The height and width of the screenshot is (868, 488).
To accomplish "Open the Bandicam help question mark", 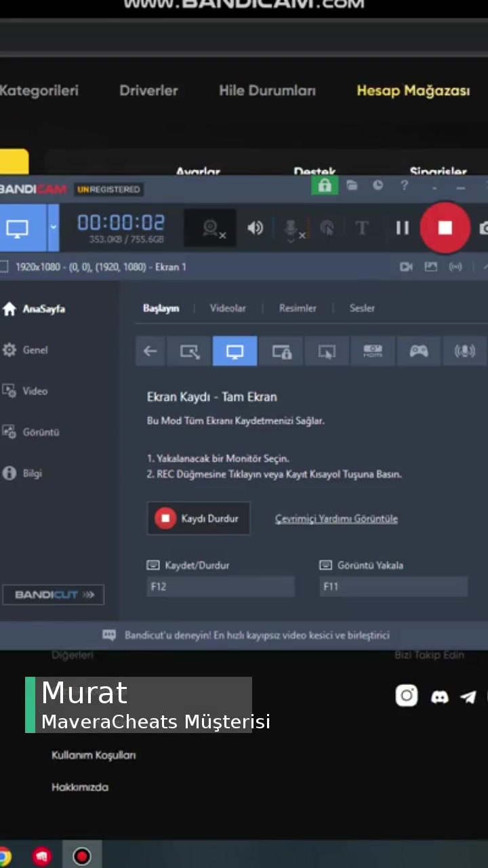I will (404, 185).
